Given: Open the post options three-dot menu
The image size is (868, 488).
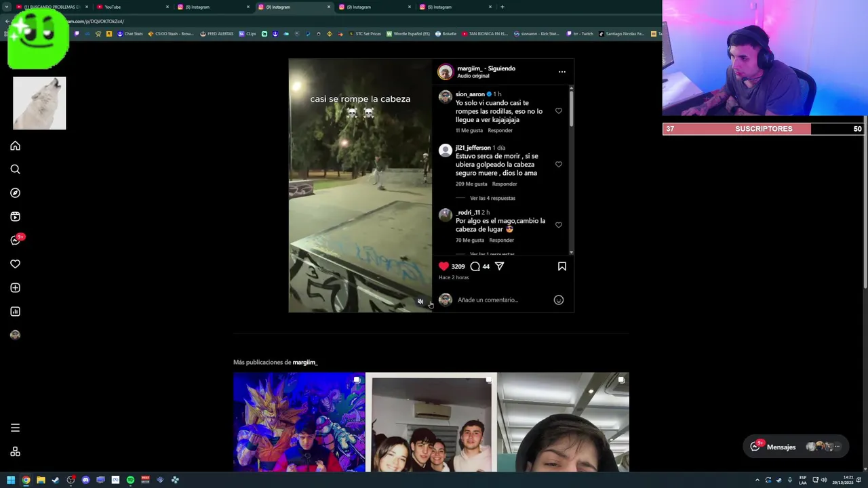Looking at the screenshot, I should pyautogui.click(x=561, y=71).
